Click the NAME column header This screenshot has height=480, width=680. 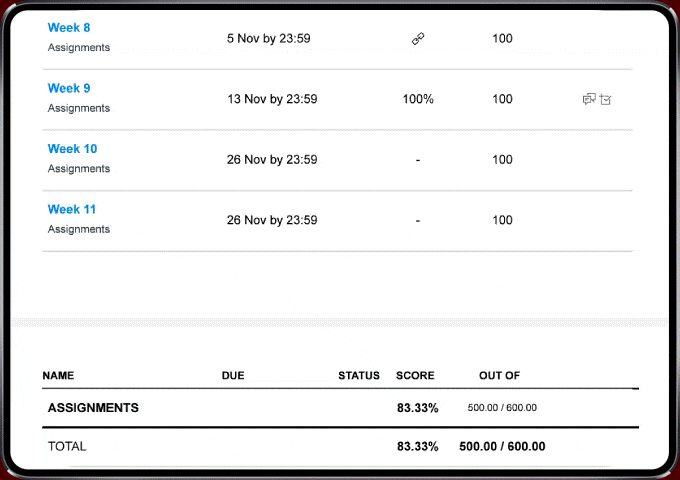pyautogui.click(x=58, y=376)
